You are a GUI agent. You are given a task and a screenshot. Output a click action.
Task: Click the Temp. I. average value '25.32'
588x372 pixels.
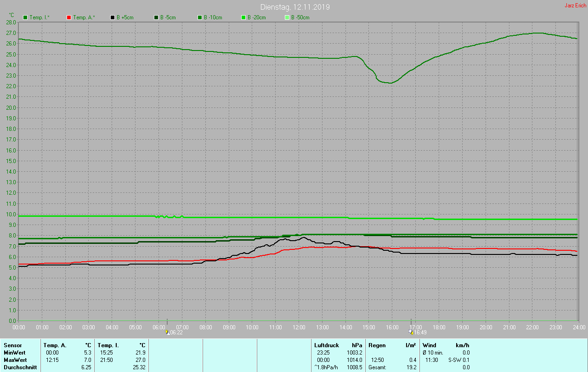click(139, 367)
